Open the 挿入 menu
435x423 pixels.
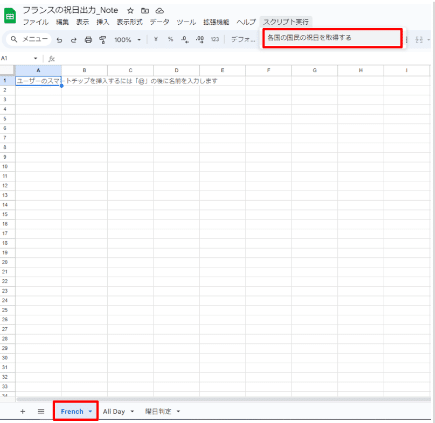103,22
